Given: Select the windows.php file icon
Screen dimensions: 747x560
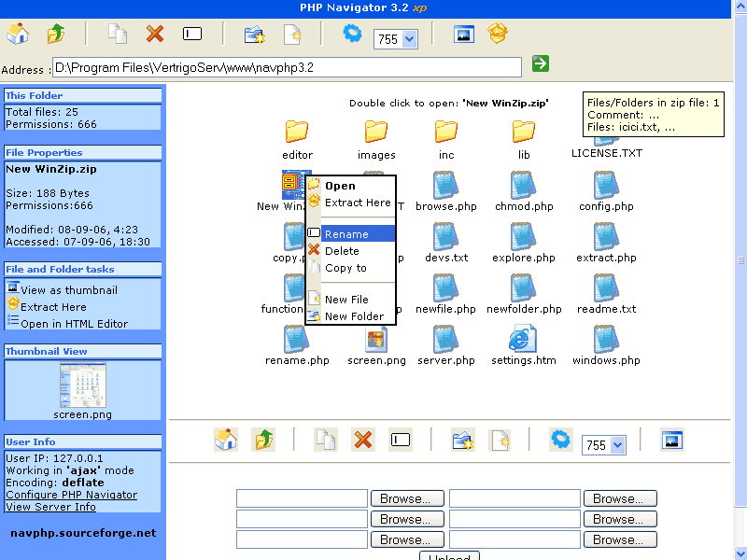Looking at the screenshot, I should pyautogui.click(x=606, y=339).
